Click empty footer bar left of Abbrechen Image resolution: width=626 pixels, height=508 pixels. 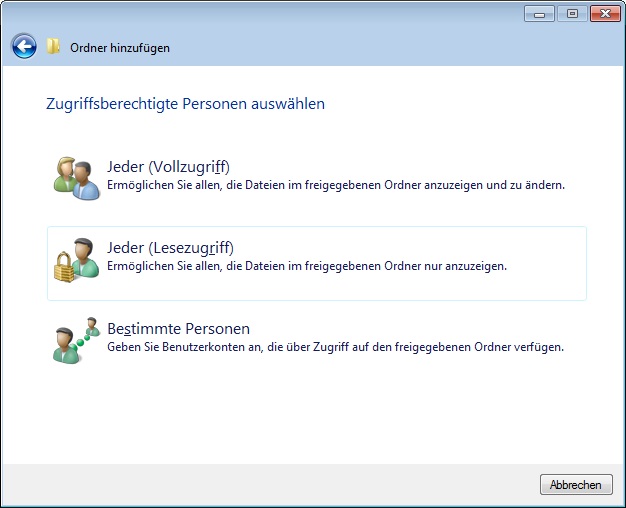(x=270, y=485)
